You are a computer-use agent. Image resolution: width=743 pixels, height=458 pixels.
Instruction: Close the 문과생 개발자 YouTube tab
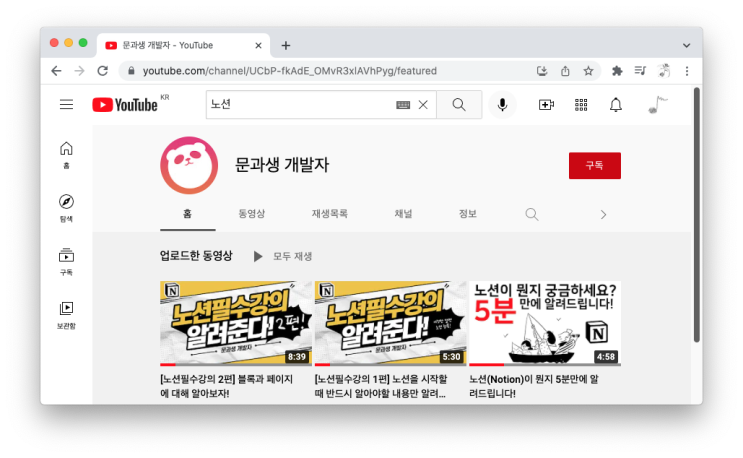click(258, 45)
